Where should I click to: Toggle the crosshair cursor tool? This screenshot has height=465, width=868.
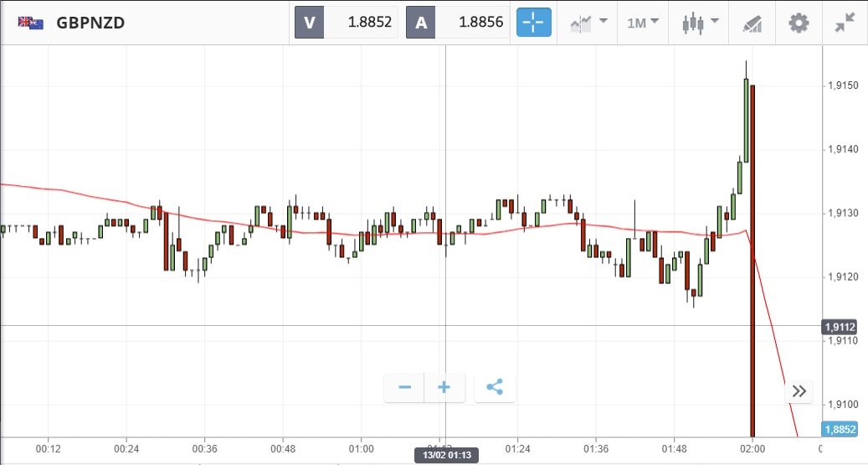point(534,23)
